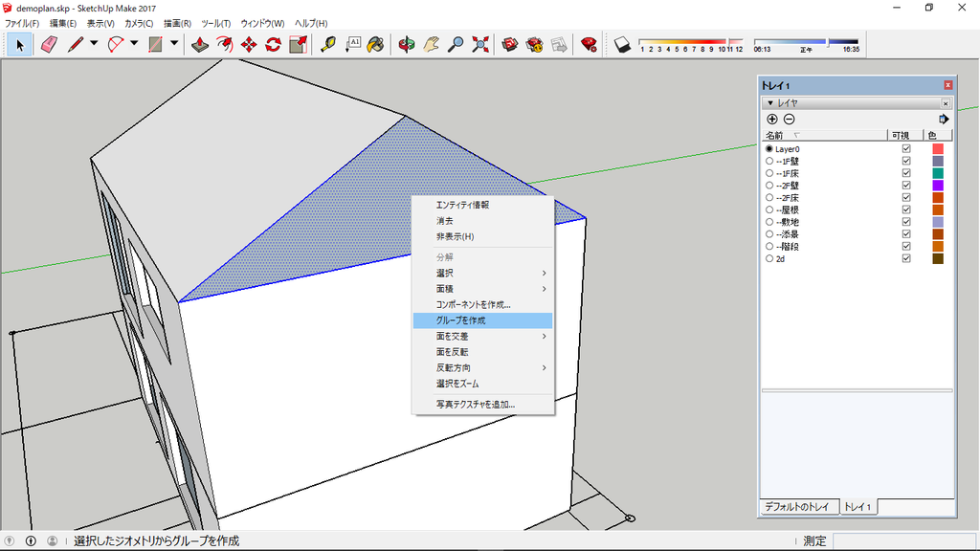Image resolution: width=980 pixels, height=551 pixels.
Task: Open the Extension Warehouse
Action: pyautogui.click(x=534, y=44)
